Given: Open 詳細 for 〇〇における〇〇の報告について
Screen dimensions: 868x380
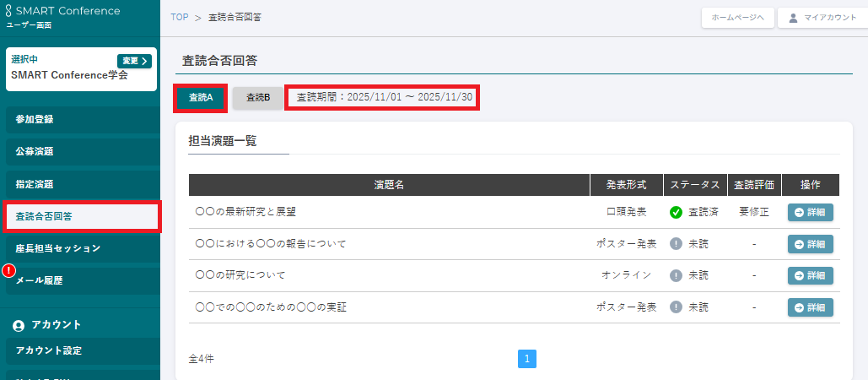Looking at the screenshot, I should [810, 244].
